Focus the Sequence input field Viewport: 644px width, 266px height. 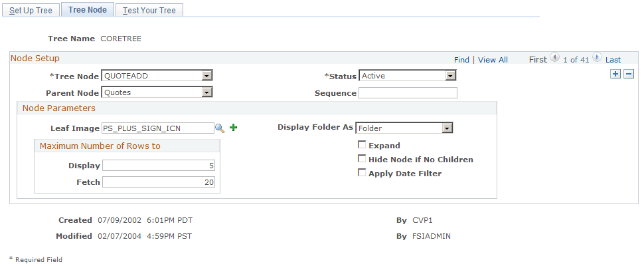pos(408,93)
